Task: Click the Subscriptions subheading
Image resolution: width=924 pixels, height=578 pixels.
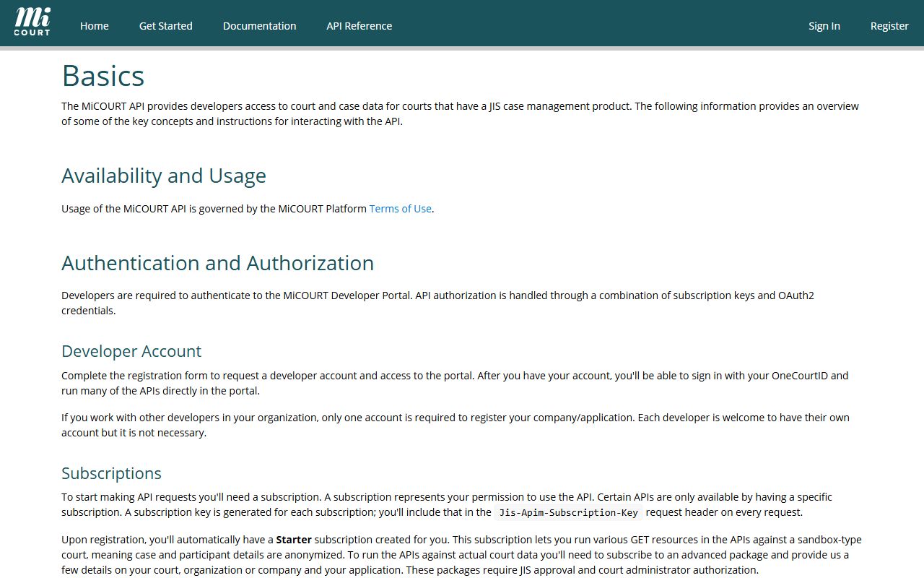Action: 112,473
